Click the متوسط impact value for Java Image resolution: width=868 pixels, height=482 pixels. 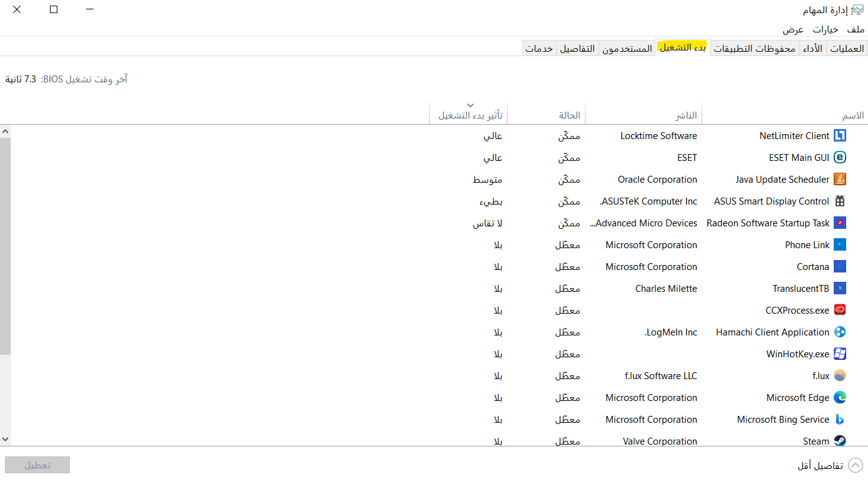(x=488, y=180)
